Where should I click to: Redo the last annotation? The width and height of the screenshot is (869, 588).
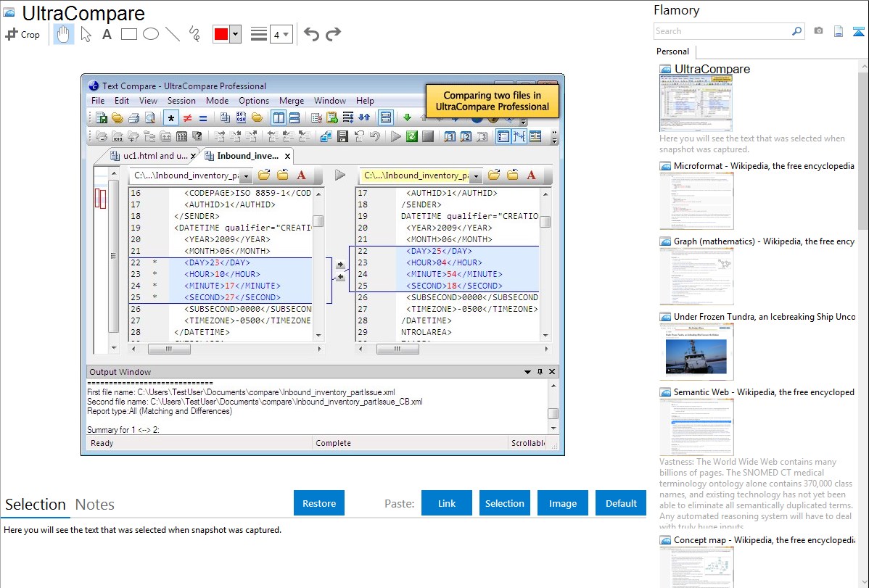[333, 34]
